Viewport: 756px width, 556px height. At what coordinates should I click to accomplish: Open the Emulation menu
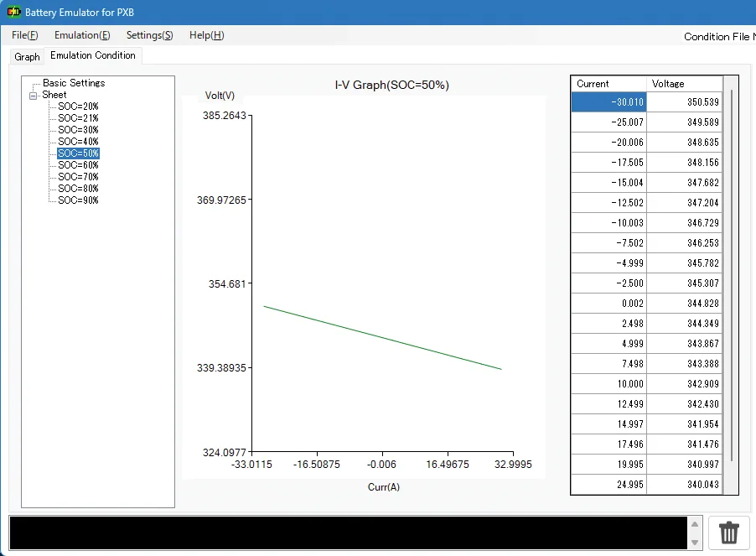coord(82,35)
